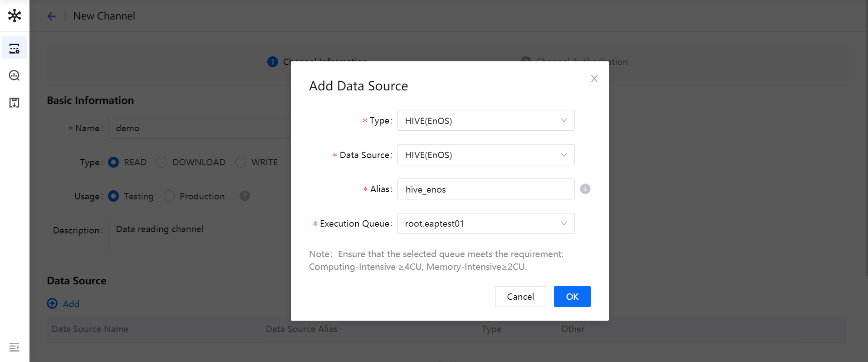
Task: Click the Other table column header
Action: point(573,329)
